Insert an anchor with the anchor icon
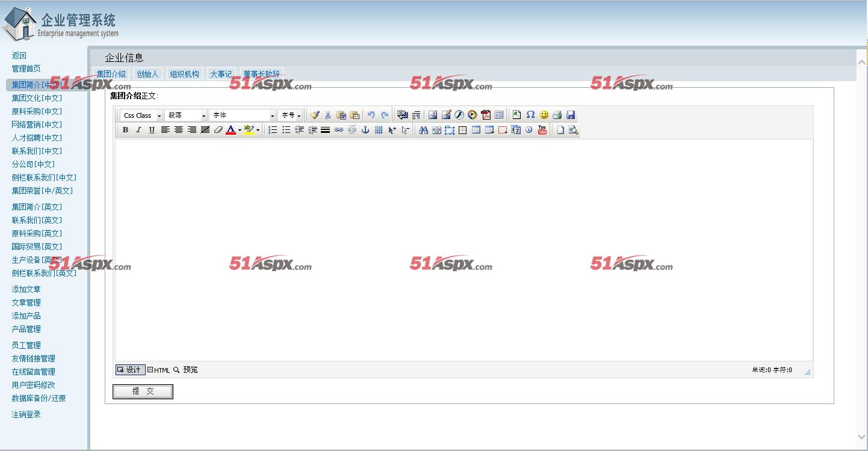The height and width of the screenshot is (451, 868). pyautogui.click(x=365, y=130)
